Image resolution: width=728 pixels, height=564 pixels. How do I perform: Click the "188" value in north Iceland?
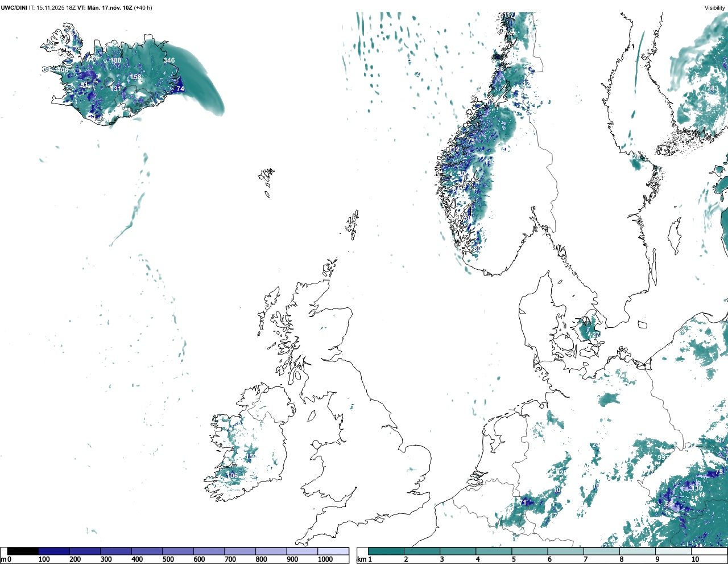(x=115, y=61)
